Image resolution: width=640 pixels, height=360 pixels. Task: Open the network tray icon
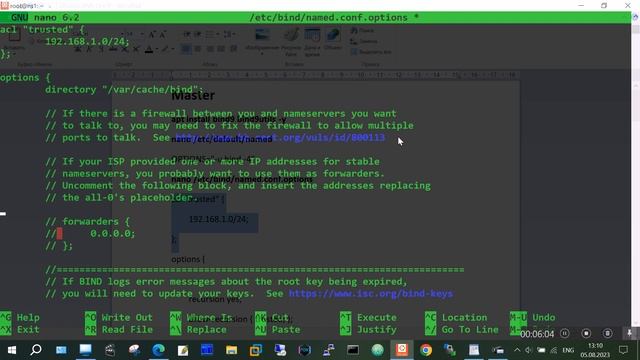[x=553, y=350]
